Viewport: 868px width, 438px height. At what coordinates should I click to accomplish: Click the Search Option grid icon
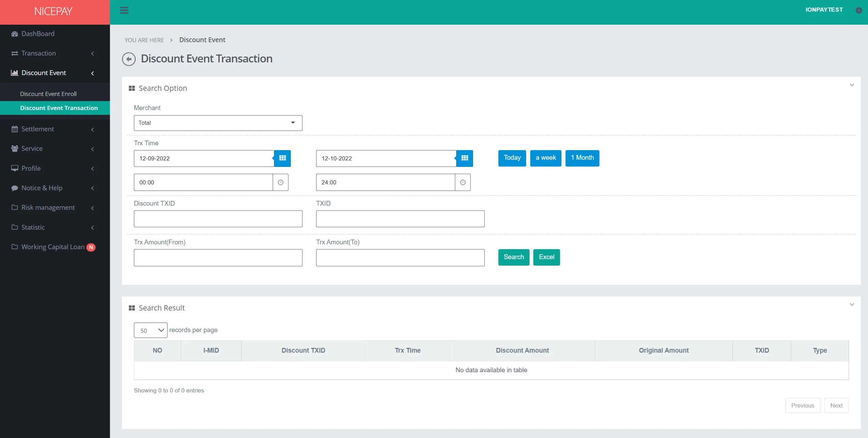(132, 88)
